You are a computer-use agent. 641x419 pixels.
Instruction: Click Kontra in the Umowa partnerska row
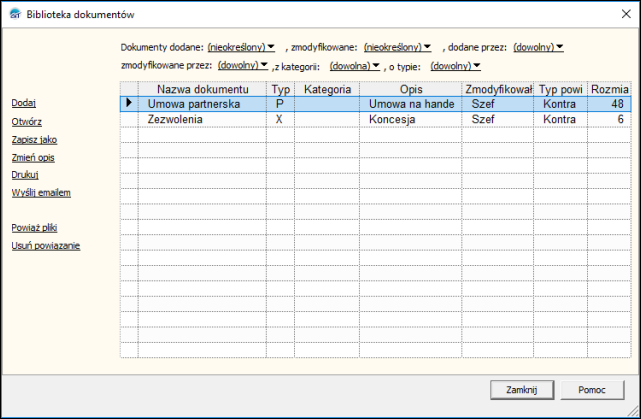560,104
